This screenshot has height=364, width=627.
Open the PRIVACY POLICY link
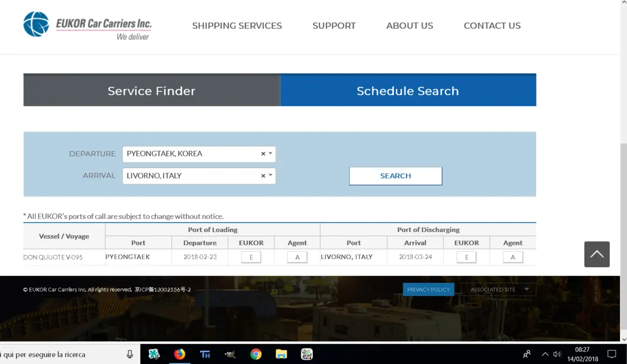click(428, 289)
